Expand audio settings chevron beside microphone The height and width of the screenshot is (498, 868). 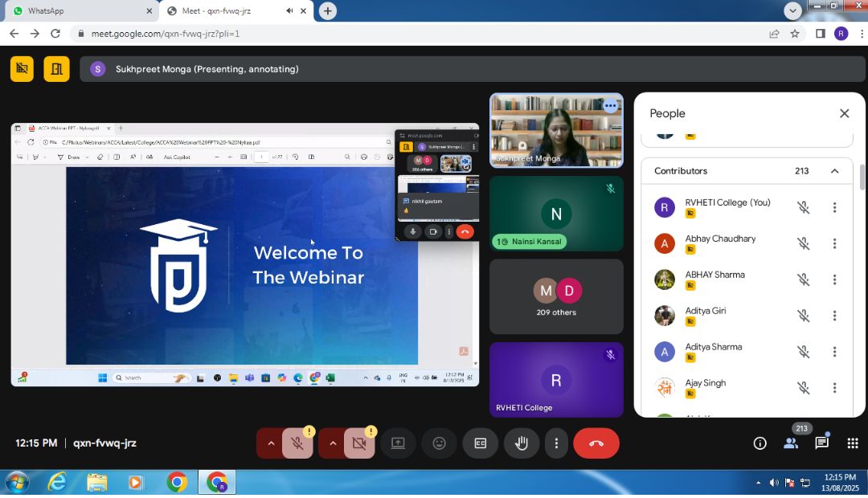click(x=271, y=443)
